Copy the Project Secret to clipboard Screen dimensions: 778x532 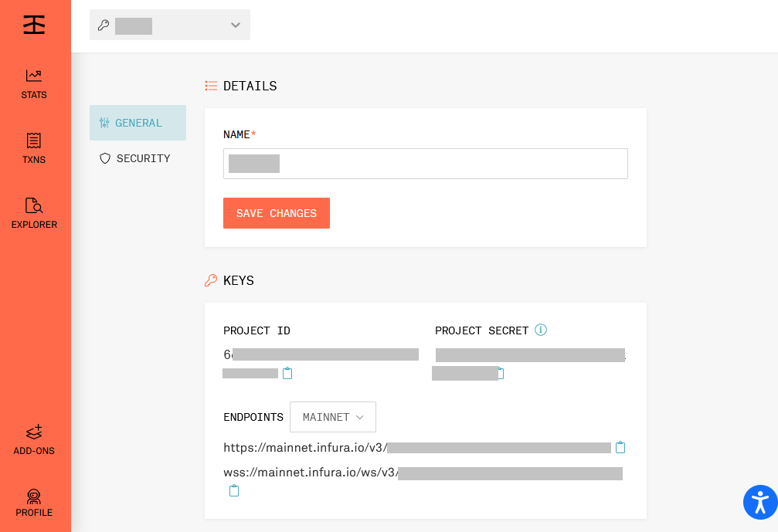coord(501,374)
